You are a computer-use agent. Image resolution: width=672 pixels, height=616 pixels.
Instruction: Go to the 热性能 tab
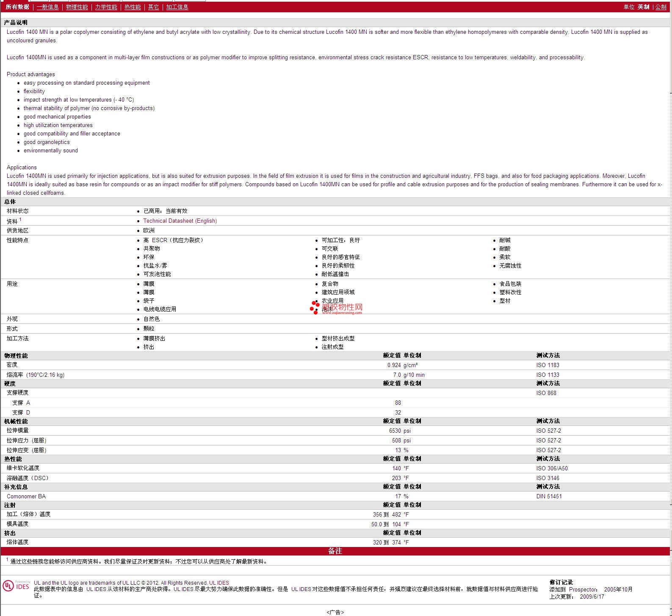(x=133, y=7)
